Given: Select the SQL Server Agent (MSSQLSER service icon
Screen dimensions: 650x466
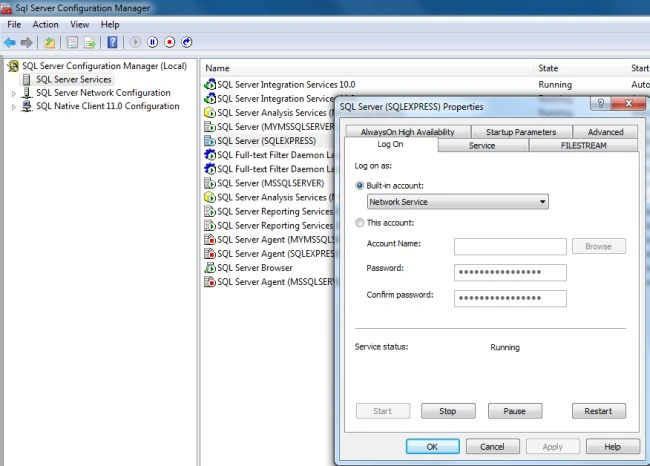Looking at the screenshot, I should tap(210, 282).
